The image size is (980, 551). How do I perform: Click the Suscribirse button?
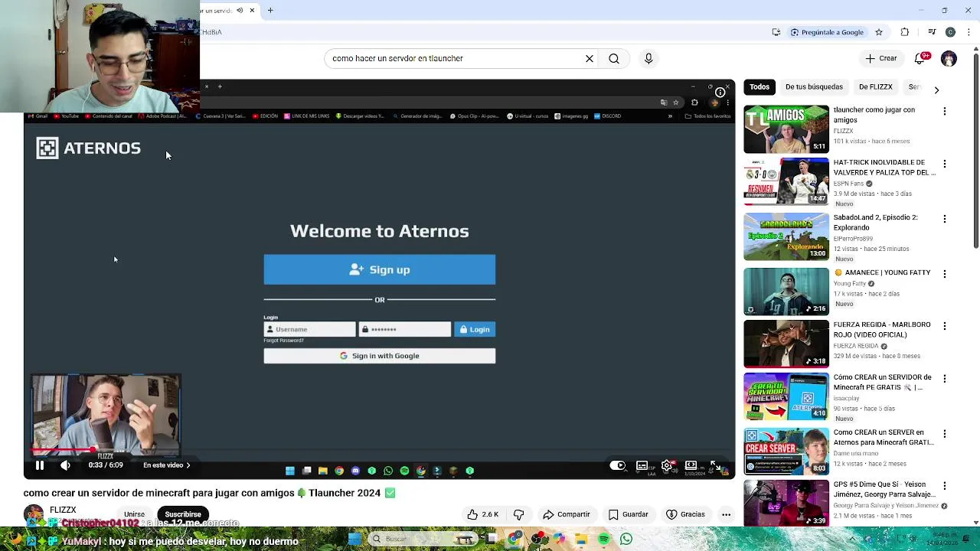[x=182, y=514]
